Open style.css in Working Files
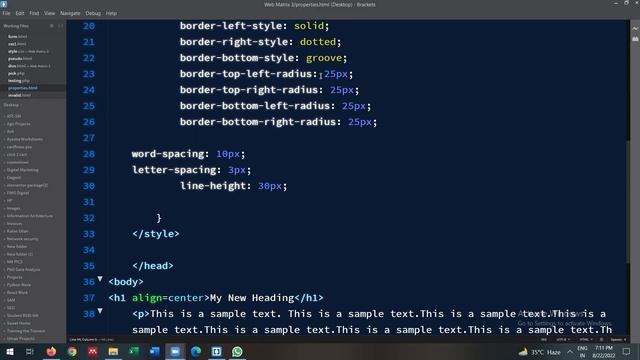 (x=28, y=51)
